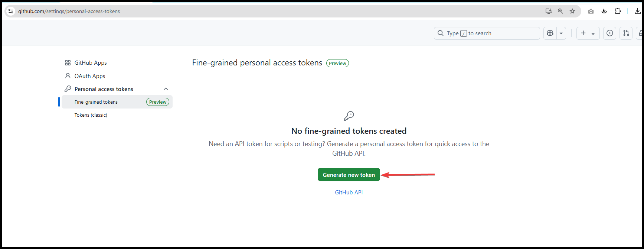Focus the Type / to search field
Image resolution: width=644 pixels, height=249 pixels.
coord(487,33)
